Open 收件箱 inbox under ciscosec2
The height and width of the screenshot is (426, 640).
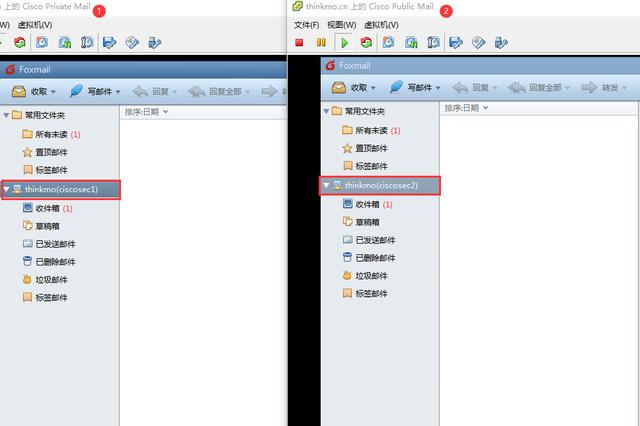367,204
